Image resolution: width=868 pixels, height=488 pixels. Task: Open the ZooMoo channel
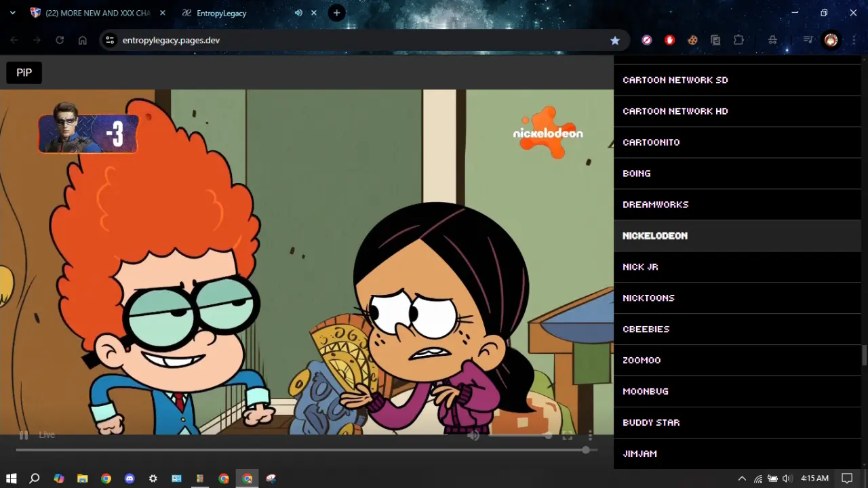737,361
